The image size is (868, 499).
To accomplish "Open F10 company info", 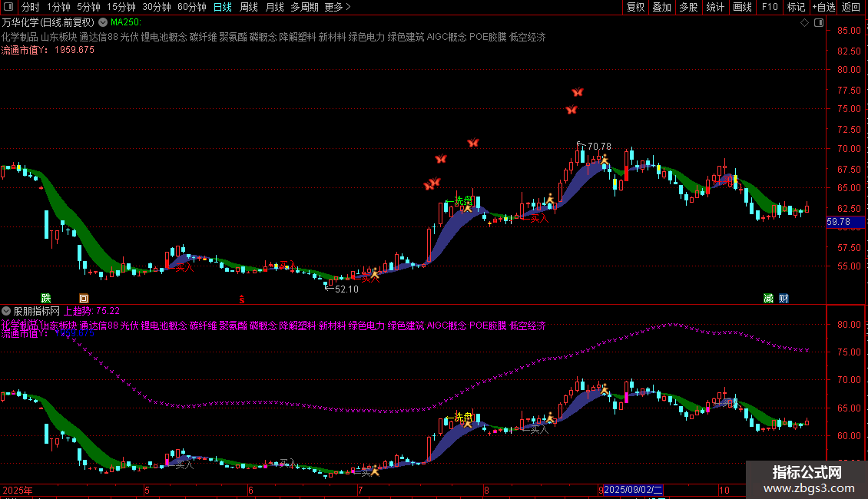I will tap(770, 7).
